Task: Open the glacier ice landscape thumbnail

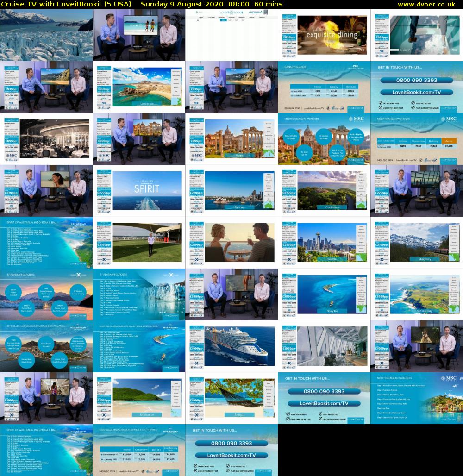Action: (46, 35)
